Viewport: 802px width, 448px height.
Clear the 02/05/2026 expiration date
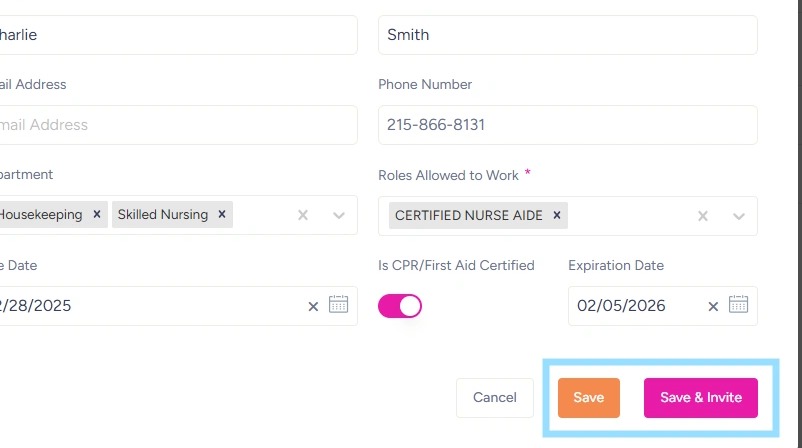[713, 306]
